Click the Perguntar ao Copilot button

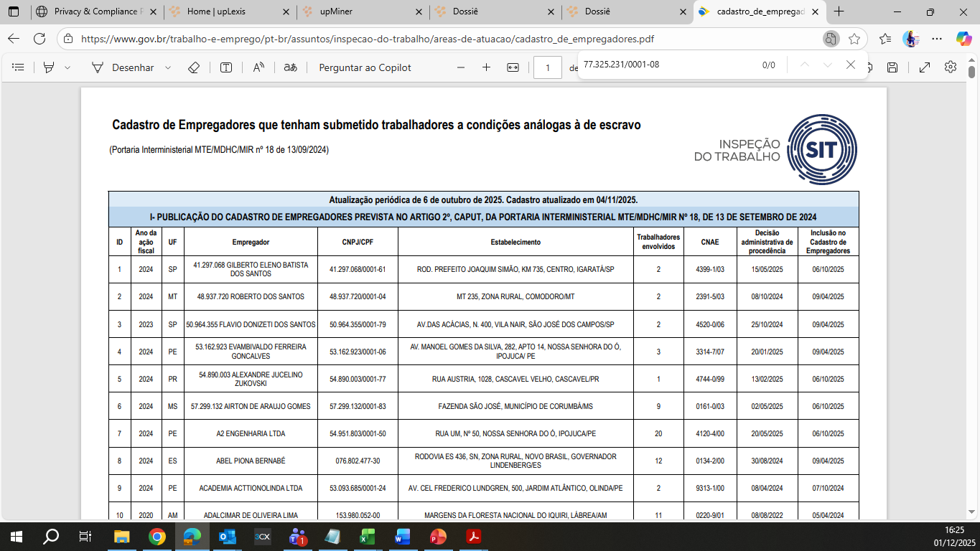(365, 67)
